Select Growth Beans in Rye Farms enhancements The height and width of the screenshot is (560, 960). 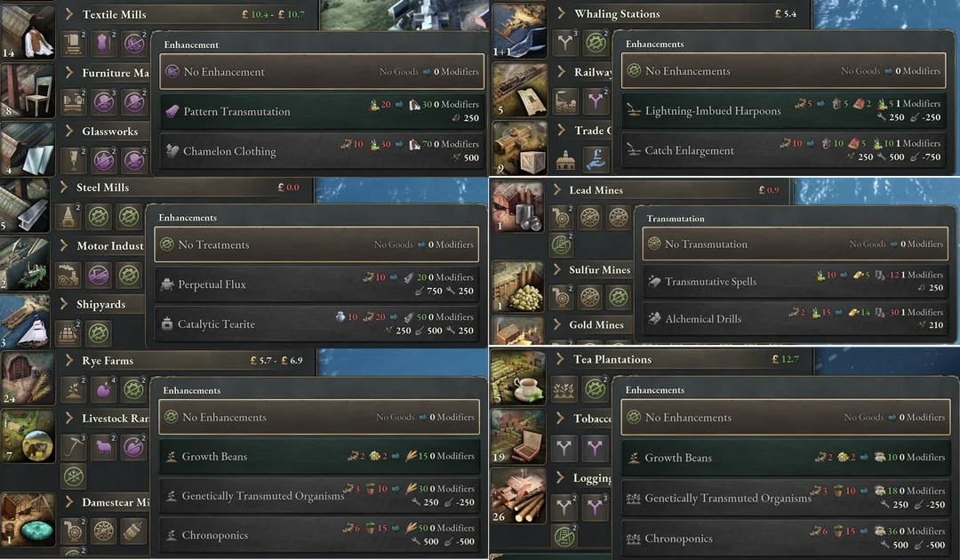[319, 456]
